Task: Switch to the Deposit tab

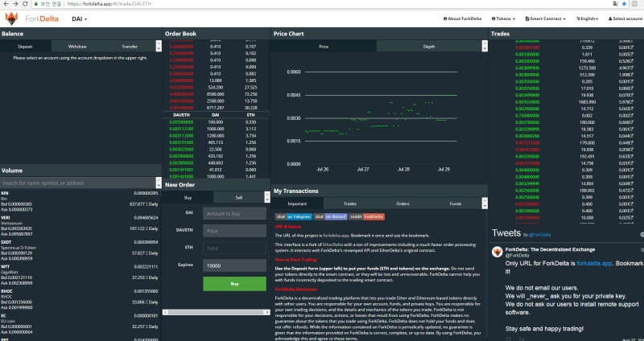Action: 26,47
